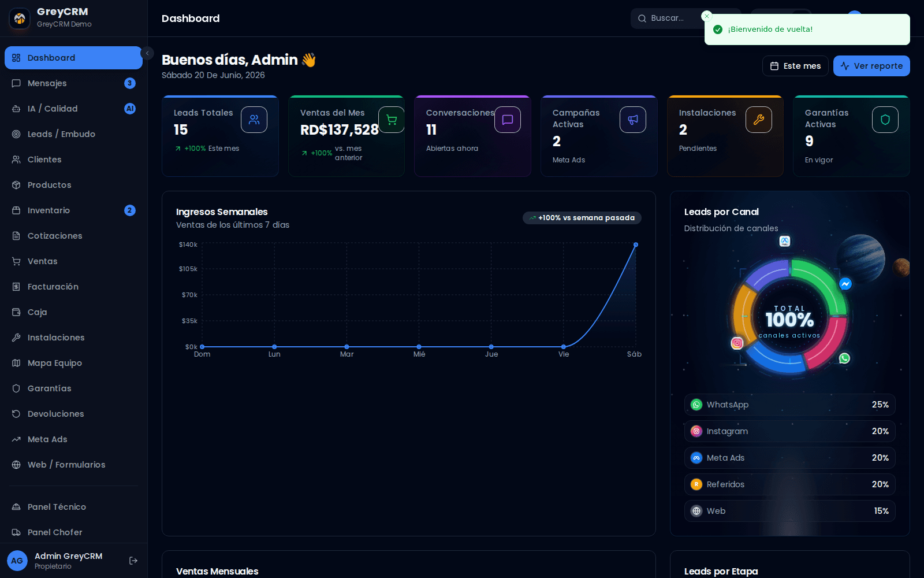Click the Leads Totales users icon
This screenshot has height=578, width=924.
pos(254,120)
